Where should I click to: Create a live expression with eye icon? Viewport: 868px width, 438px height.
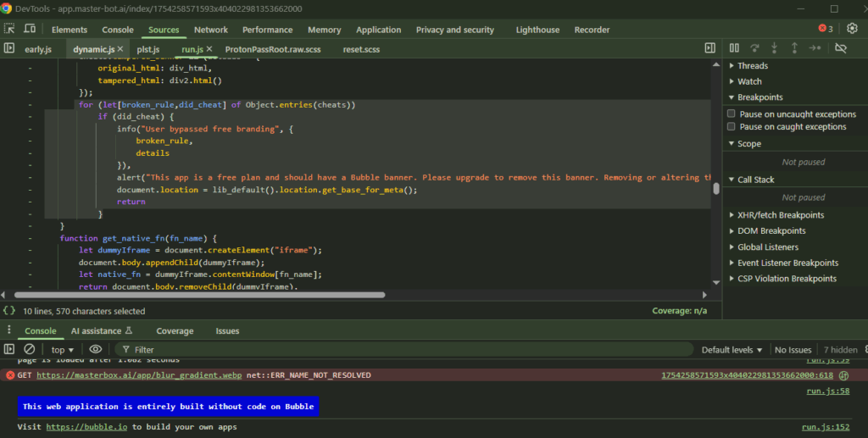pyautogui.click(x=95, y=349)
